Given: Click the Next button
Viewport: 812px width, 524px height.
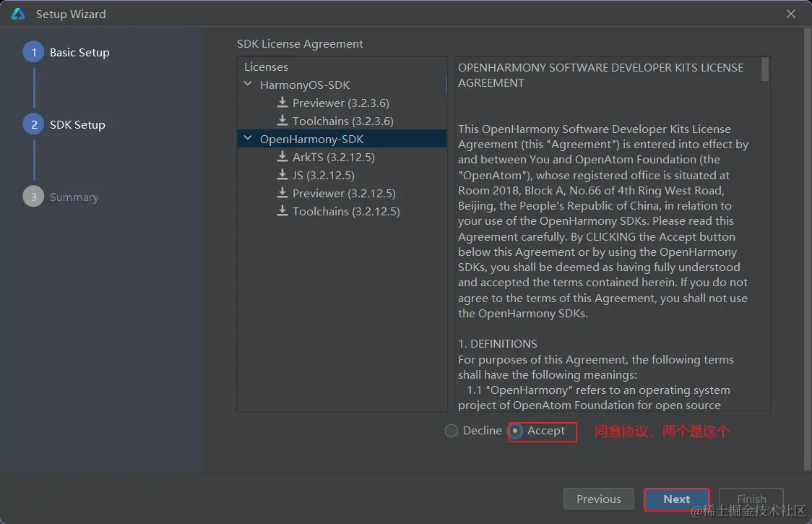Looking at the screenshot, I should click(x=676, y=499).
